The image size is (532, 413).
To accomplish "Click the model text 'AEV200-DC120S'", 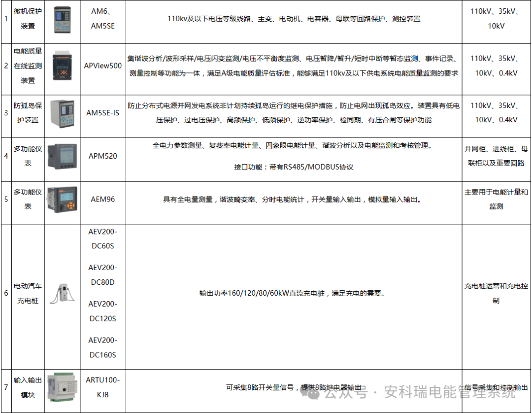I will 103,311.
